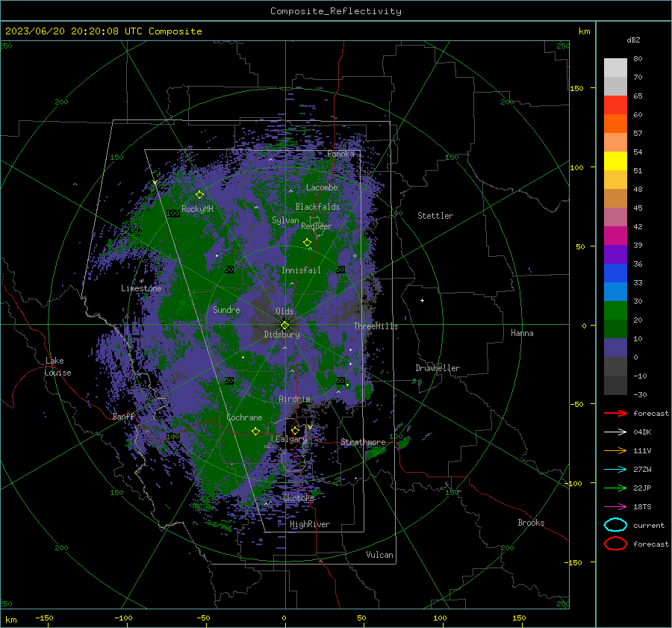The height and width of the screenshot is (628, 672).
Task: Click the Didsbury city label
Action: tap(281, 335)
